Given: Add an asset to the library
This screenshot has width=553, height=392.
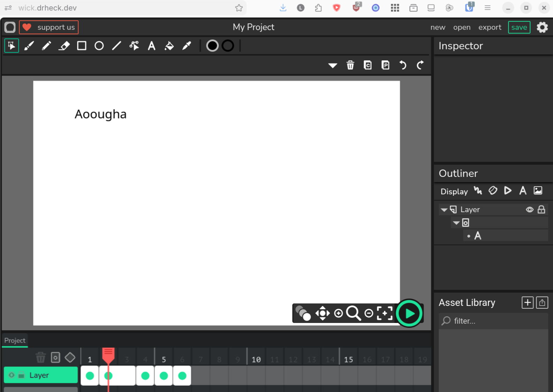Looking at the screenshot, I should point(528,302).
